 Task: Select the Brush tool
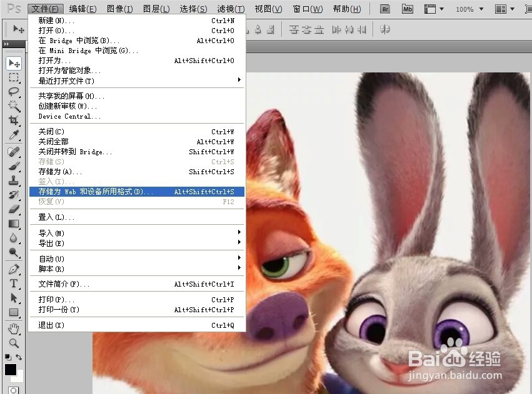[x=14, y=166]
